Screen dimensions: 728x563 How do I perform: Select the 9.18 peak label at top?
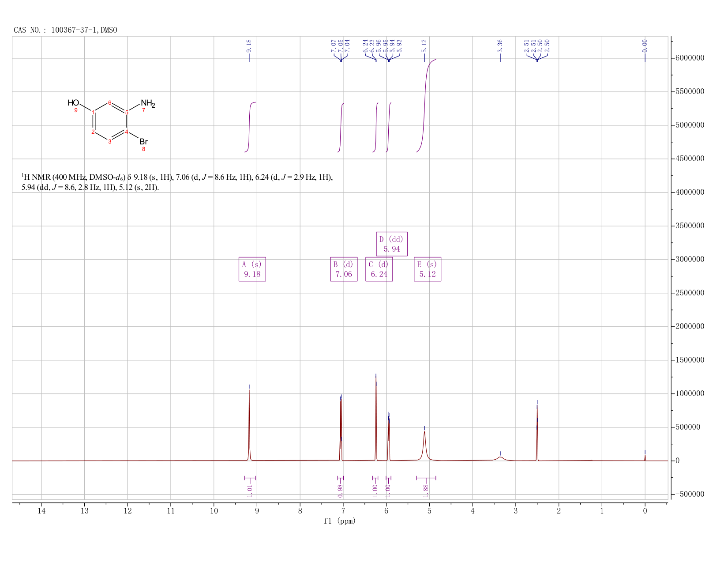(x=249, y=46)
